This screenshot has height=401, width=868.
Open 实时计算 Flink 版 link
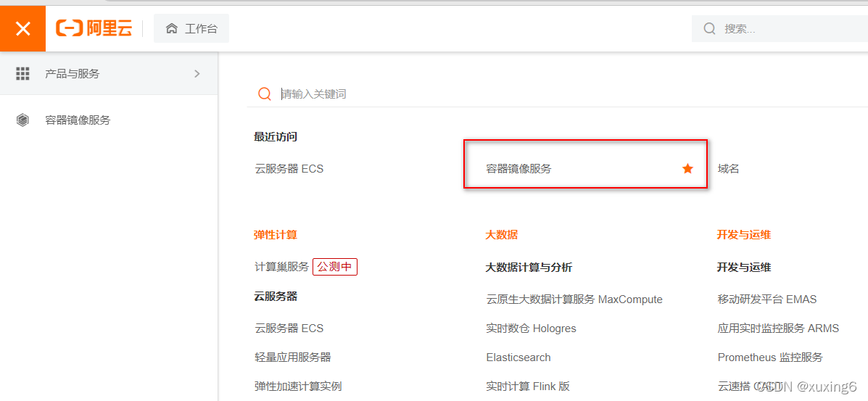click(x=528, y=386)
